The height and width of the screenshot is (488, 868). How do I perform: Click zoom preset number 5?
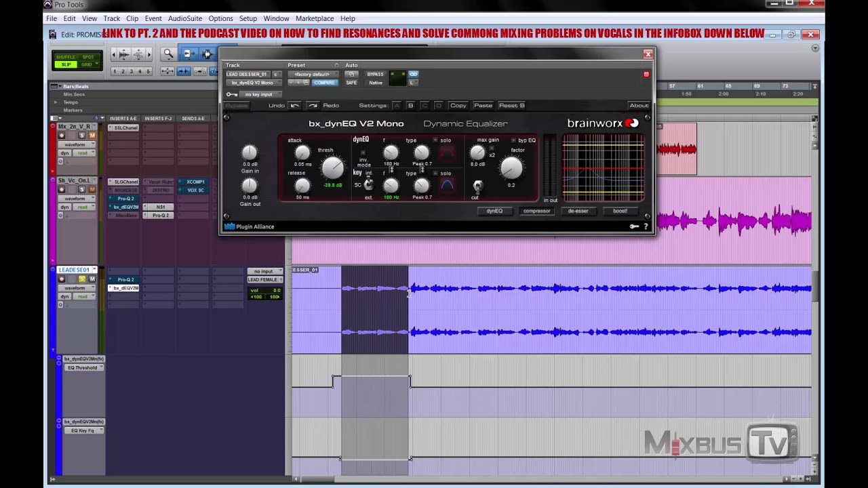[x=149, y=71]
